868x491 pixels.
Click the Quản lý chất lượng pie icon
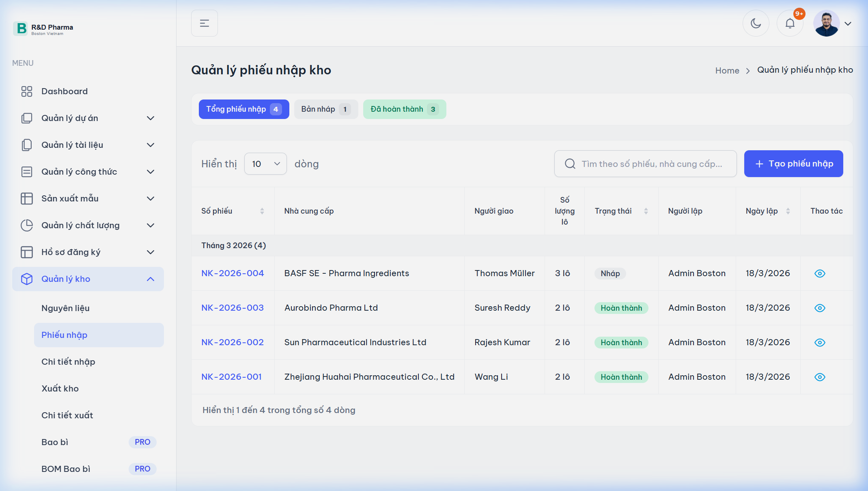tap(27, 225)
